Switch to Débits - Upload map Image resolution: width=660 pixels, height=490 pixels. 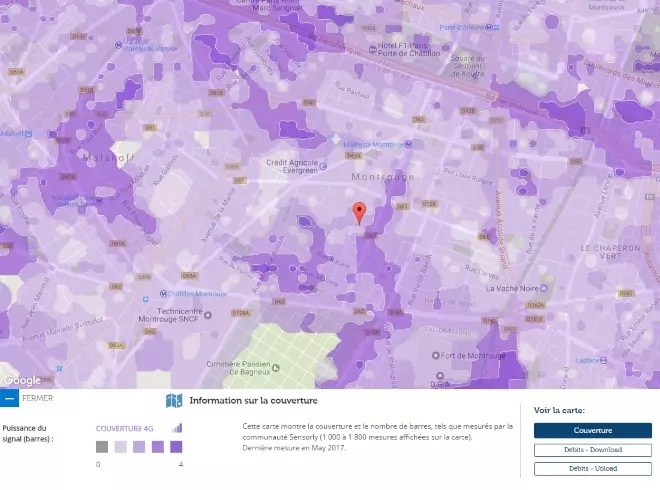point(592,468)
